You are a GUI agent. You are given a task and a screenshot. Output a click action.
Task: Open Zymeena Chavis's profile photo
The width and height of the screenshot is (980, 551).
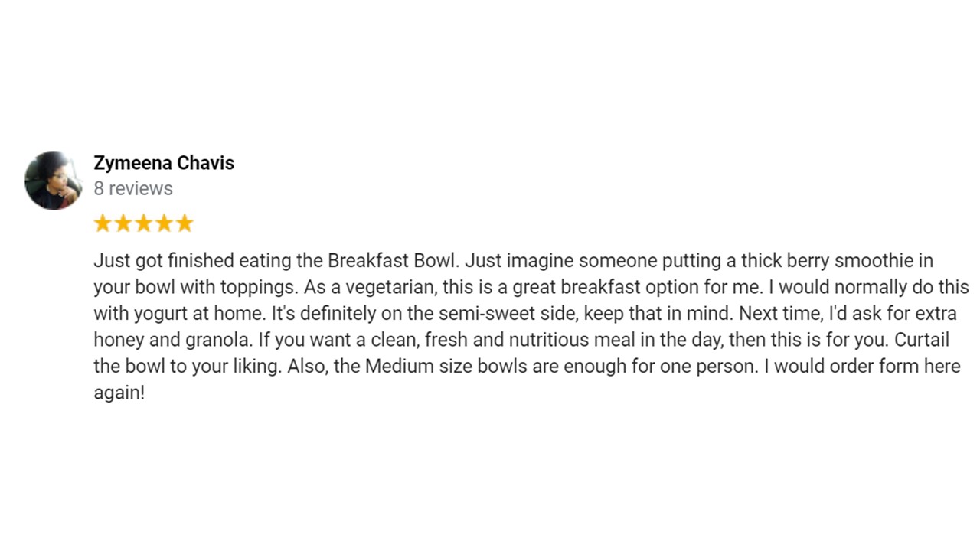pos(54,181)
